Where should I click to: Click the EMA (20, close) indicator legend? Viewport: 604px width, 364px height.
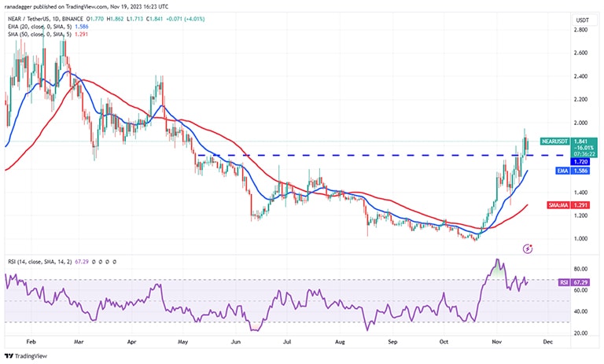40,27
